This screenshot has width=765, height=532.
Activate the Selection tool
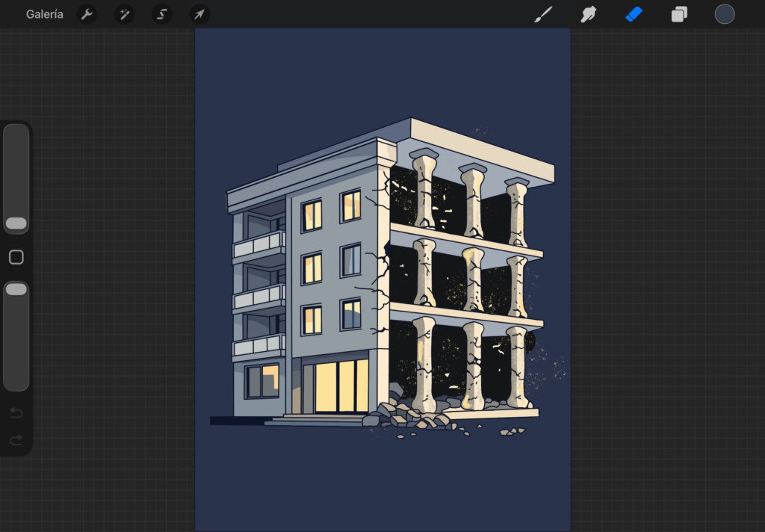(162, 14)
